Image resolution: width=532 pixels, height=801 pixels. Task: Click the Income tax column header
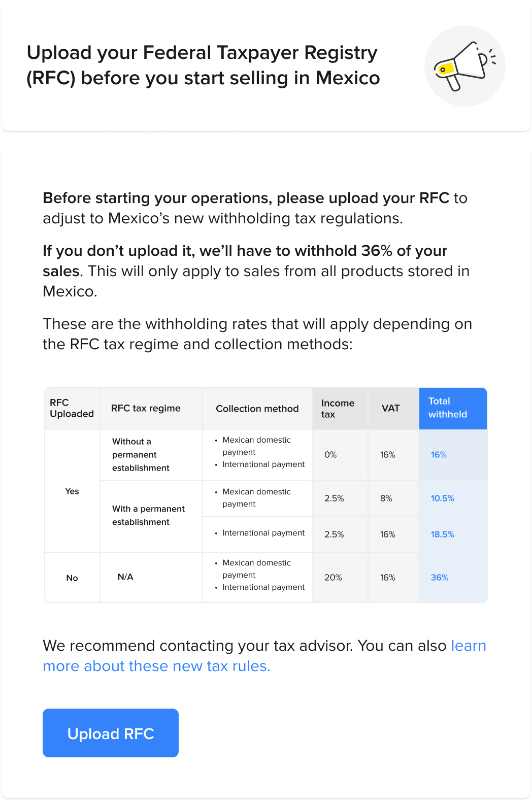(338, 409)
